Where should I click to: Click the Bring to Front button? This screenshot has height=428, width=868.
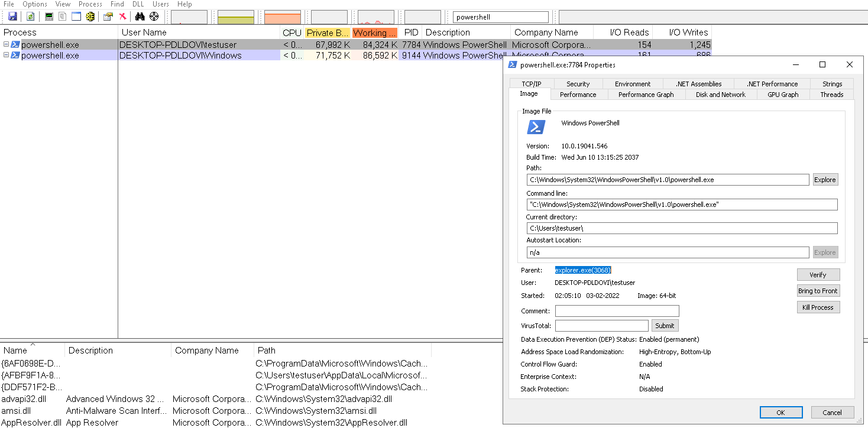coord(818,290)
